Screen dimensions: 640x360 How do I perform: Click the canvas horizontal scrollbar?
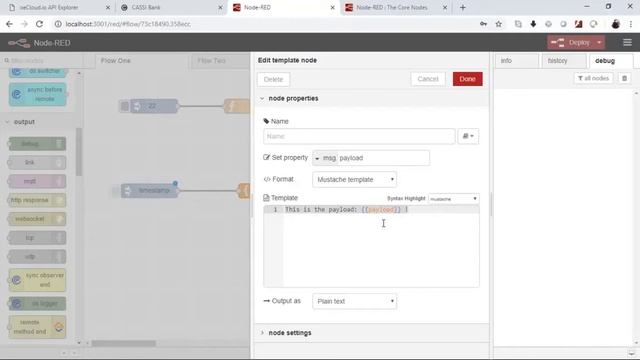click(123, 344)
